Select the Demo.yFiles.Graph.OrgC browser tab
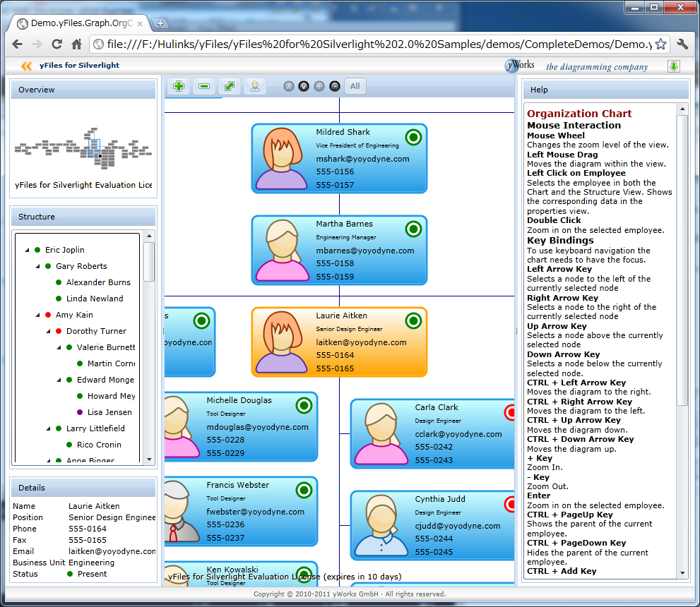The height and width of the screenshot is (607, 700). click(81, 23)
